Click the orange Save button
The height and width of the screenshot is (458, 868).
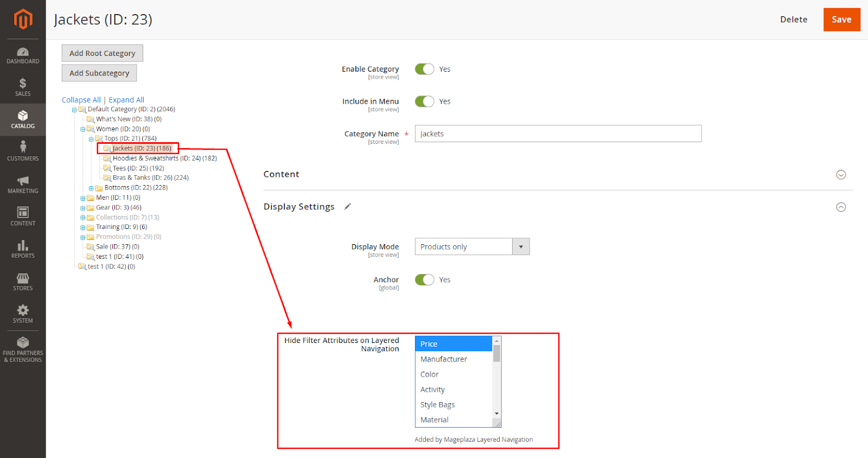(x=841, y=20)
